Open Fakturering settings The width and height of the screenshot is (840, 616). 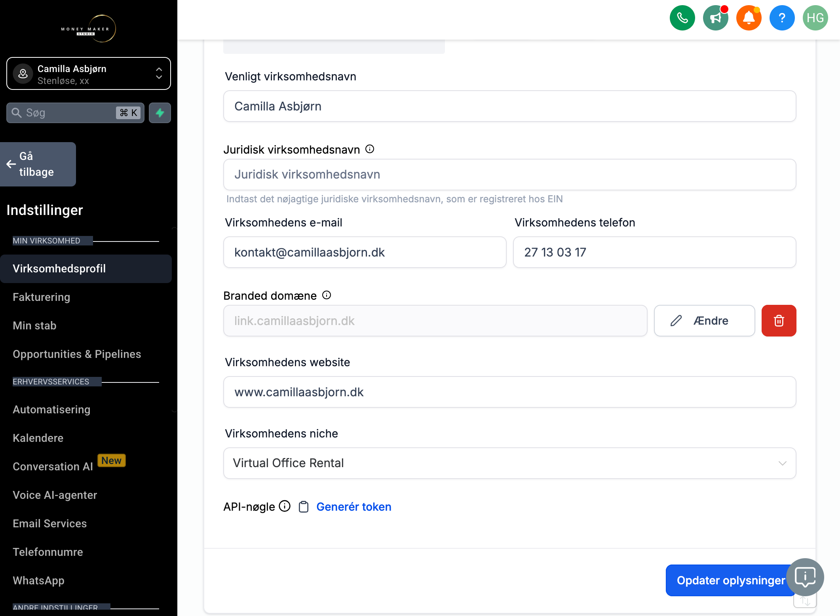pyautogui.click(x=41, y=297)
